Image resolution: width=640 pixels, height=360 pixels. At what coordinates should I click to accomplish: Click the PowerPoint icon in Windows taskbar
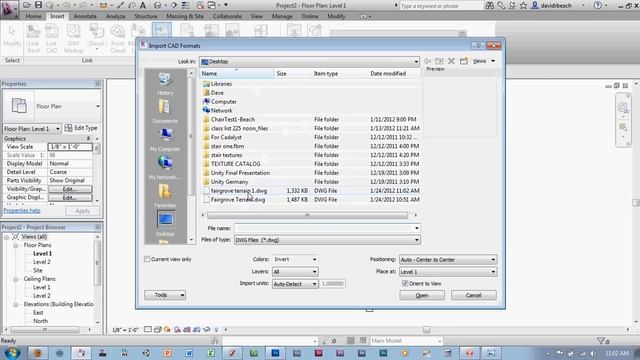[x=167, y=353]
